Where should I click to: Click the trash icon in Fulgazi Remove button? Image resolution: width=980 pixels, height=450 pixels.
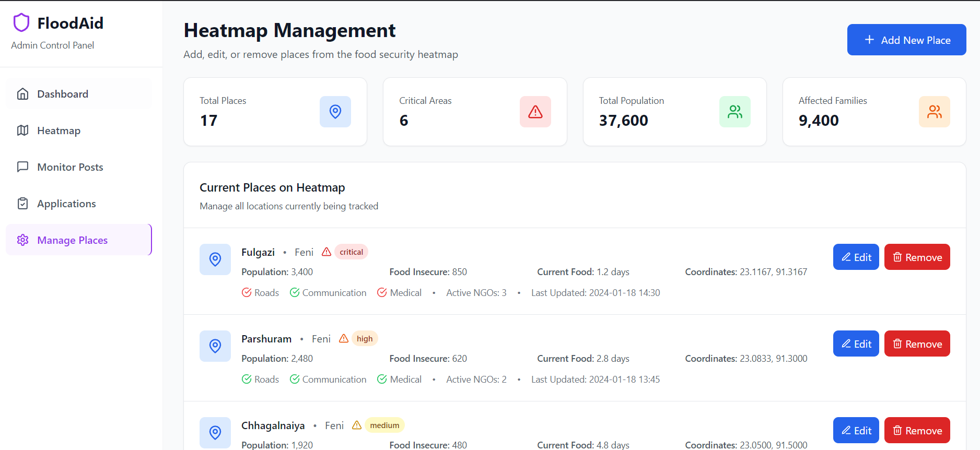point(897,257)
